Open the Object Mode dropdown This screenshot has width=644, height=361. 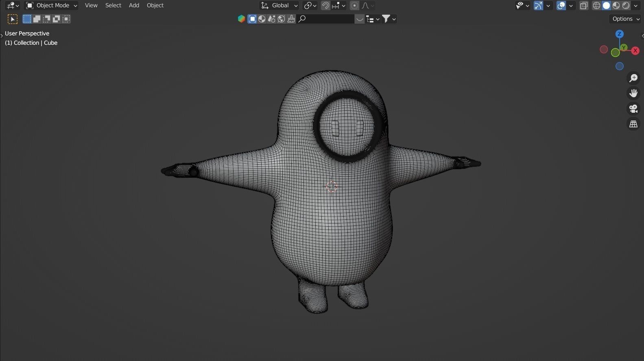point(51,5)
